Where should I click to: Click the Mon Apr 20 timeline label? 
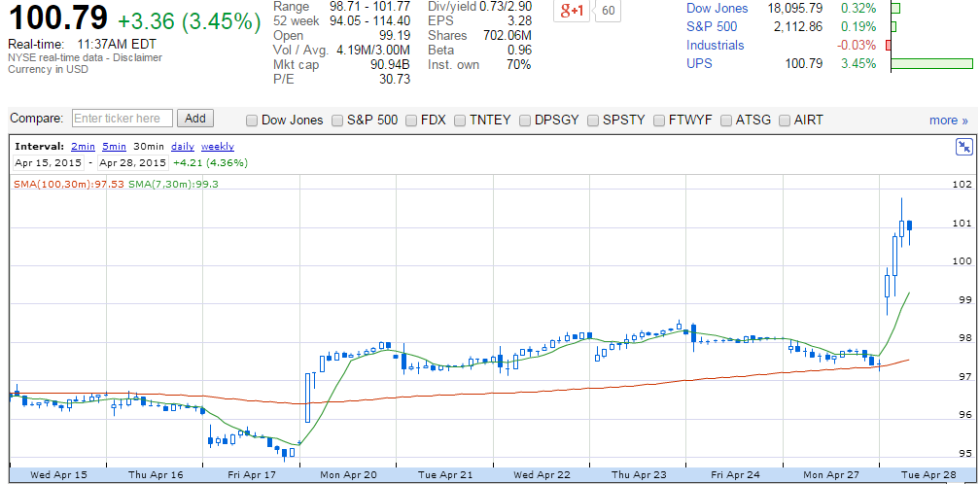click(x=349, y=474)
